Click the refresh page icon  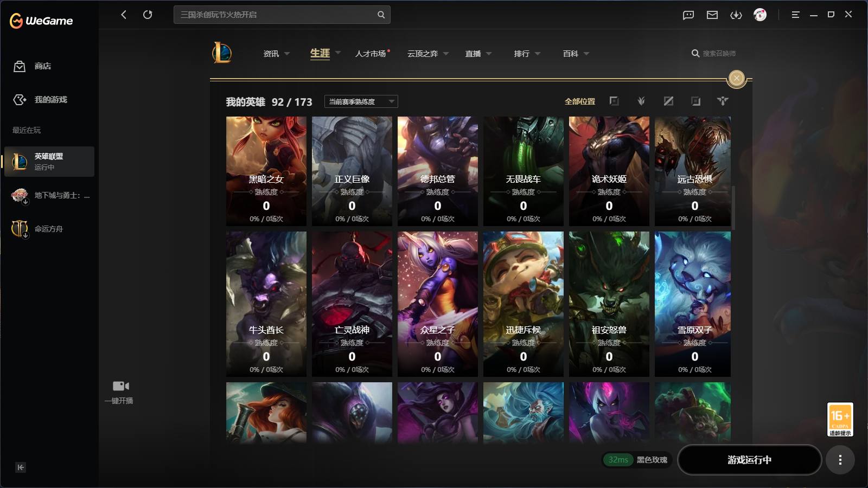(x=148, y=15)
